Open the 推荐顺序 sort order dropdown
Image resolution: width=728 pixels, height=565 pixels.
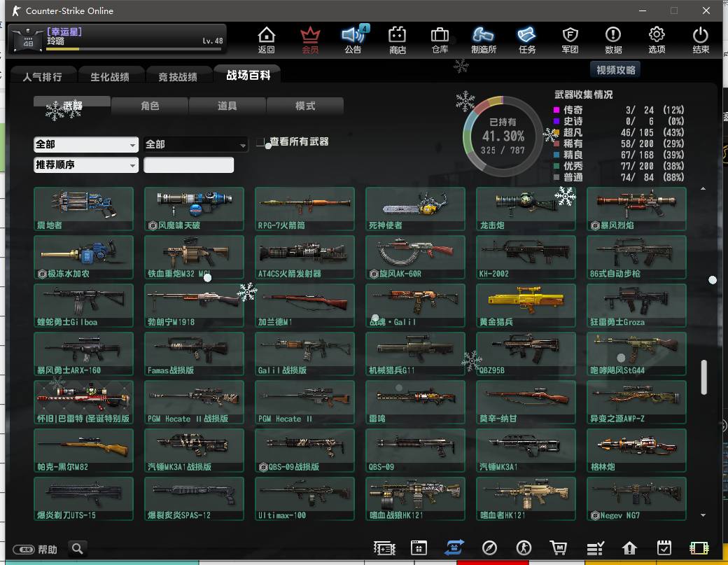pos(86,165)
